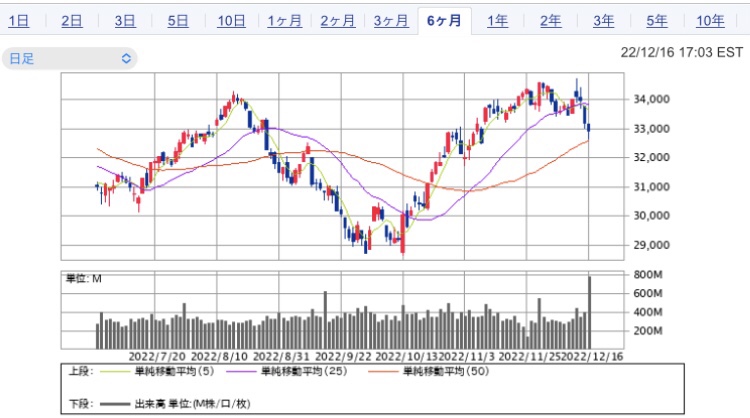Click the 31,000 price axis label
The height and width of the screenshot is (418, 750).
pos(651,187)
